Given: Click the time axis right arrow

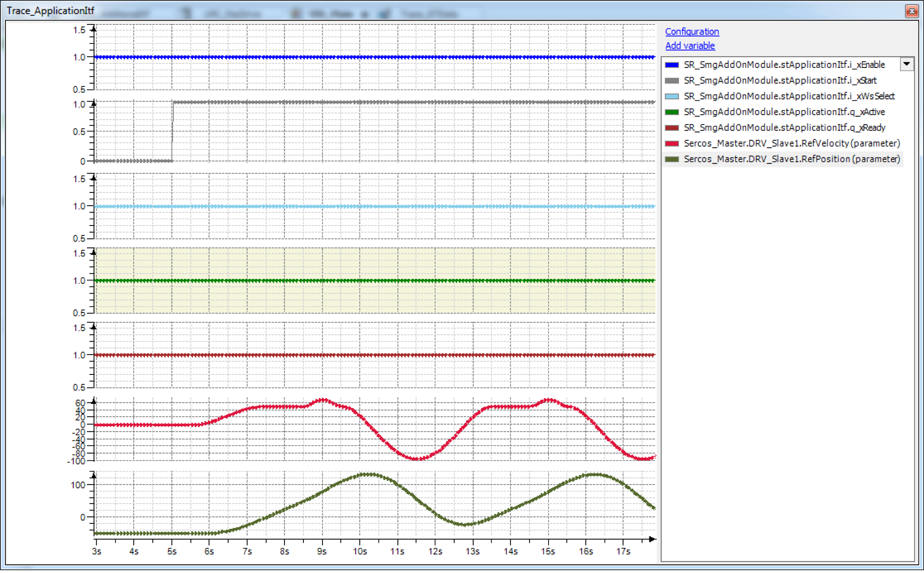Looking at the screenshot, I should tap(652, 539).
